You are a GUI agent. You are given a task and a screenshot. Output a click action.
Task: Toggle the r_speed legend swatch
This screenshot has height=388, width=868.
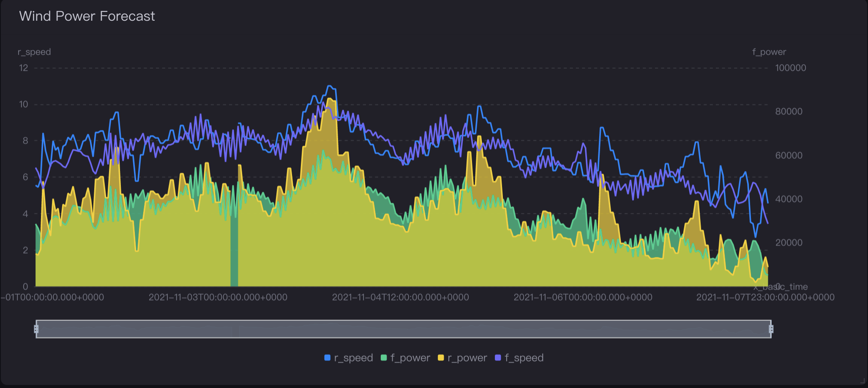click(327, 358)
